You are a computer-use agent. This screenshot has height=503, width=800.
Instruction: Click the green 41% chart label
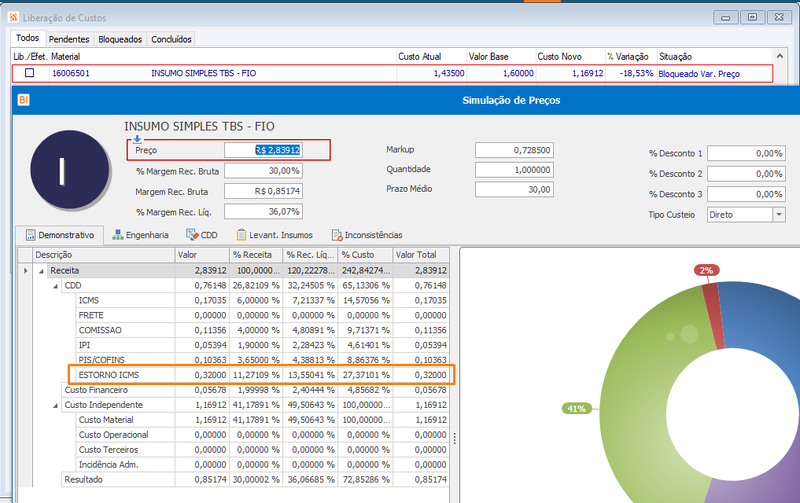point(577,409)
